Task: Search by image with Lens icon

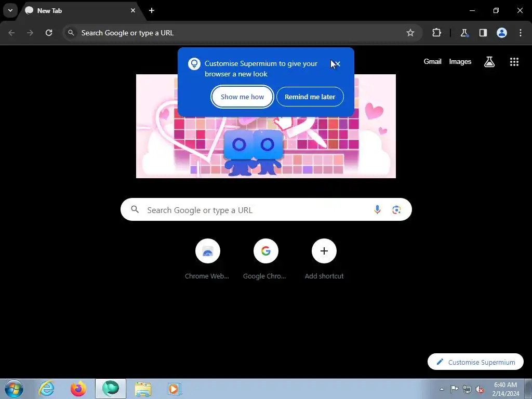Action: click(x=396, y=210)
